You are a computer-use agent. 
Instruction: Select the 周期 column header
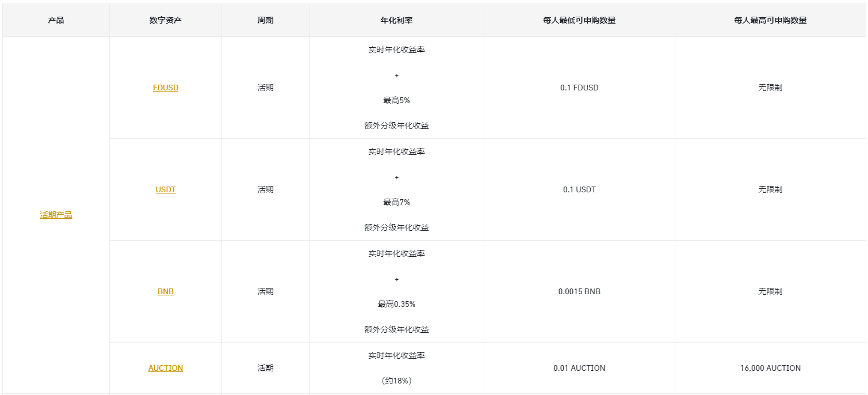coord(266,20)
